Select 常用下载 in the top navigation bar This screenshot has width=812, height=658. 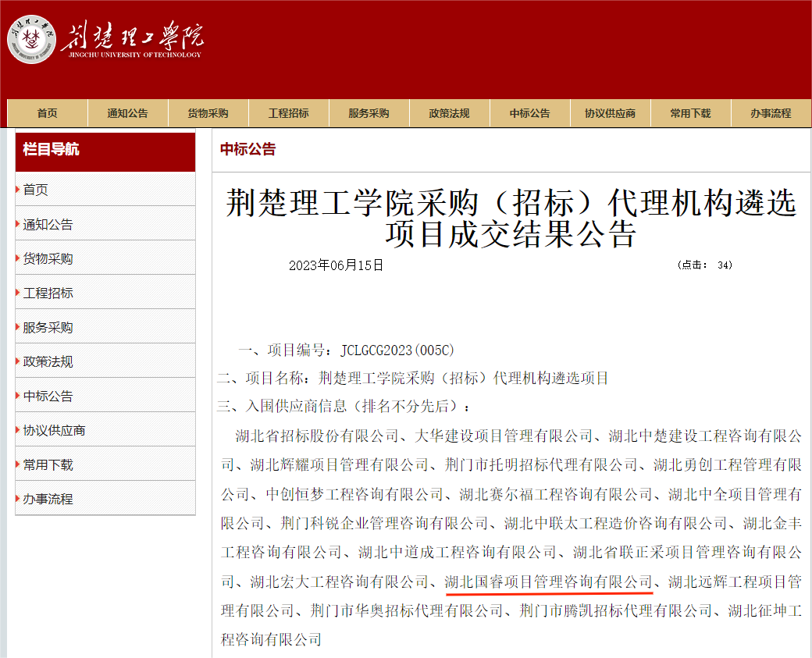(x=691, y=113)
